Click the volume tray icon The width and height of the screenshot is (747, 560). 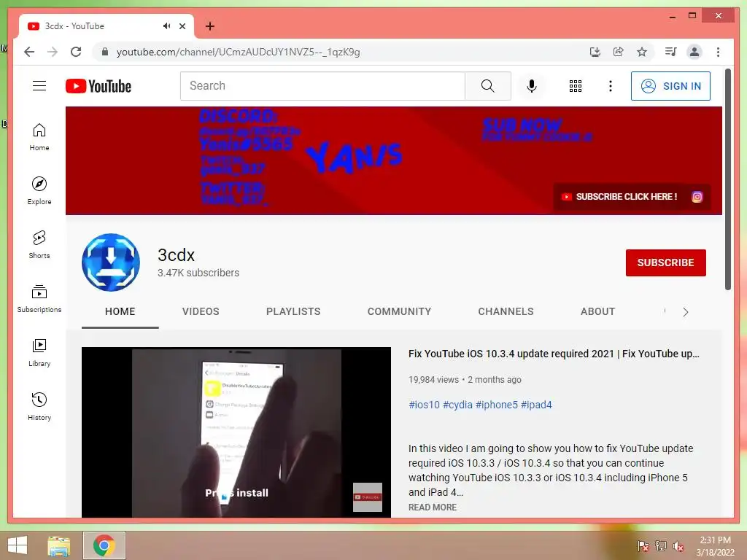[678, 546]
